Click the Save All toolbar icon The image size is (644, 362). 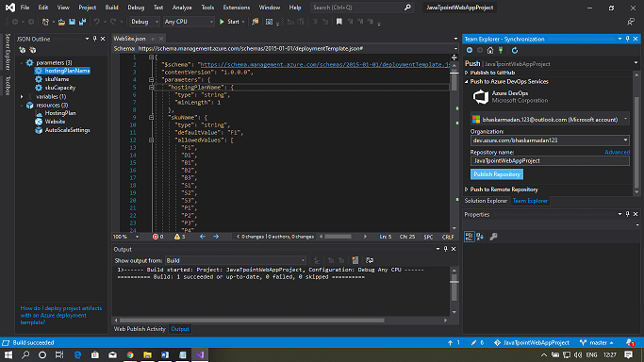pos(83,22)
